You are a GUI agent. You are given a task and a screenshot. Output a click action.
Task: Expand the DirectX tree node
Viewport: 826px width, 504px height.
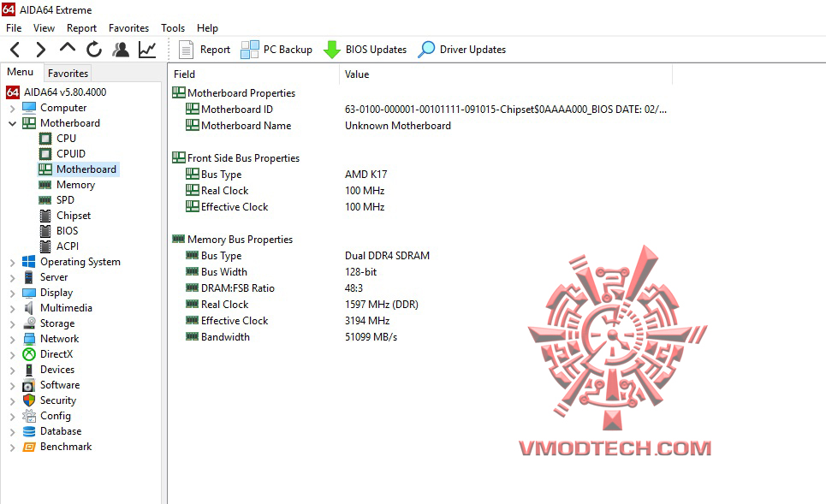12,355
